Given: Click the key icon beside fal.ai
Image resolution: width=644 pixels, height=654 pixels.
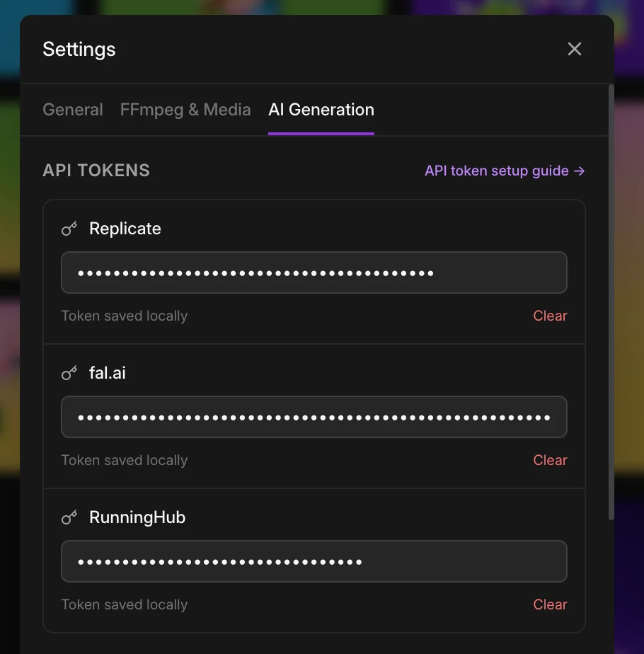Looking at the screenshot, I should (69, 373).
